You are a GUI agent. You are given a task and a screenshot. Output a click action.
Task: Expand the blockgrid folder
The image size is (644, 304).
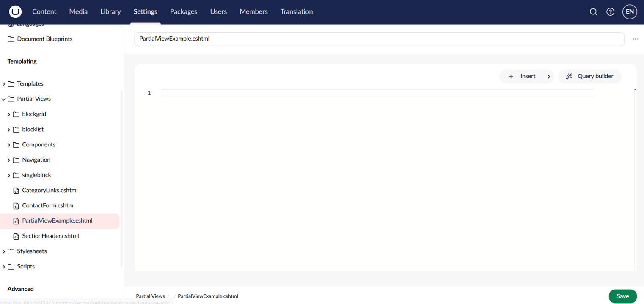click(9, 114)
